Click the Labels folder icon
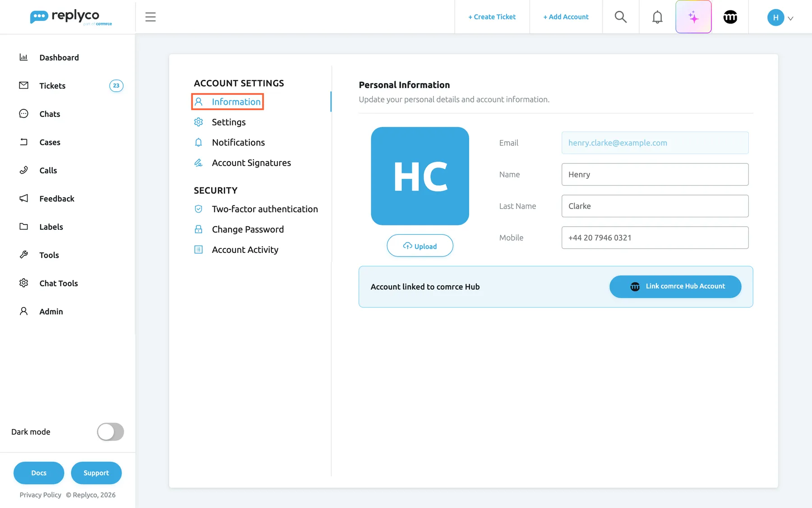Viewport: 812px width, 508px height. click(x=23, y=227)
